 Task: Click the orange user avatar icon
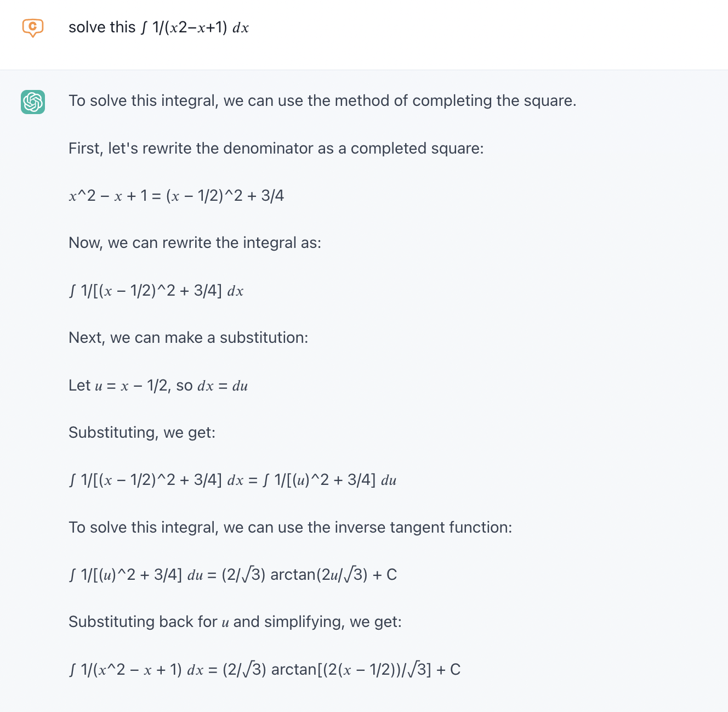(x=33, y=27)
